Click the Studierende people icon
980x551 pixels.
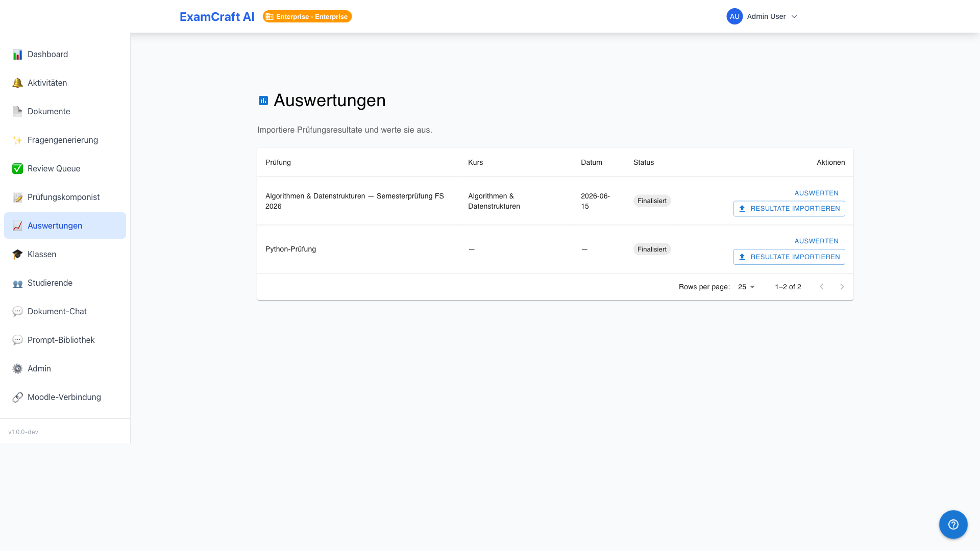(x=17, y=283)
